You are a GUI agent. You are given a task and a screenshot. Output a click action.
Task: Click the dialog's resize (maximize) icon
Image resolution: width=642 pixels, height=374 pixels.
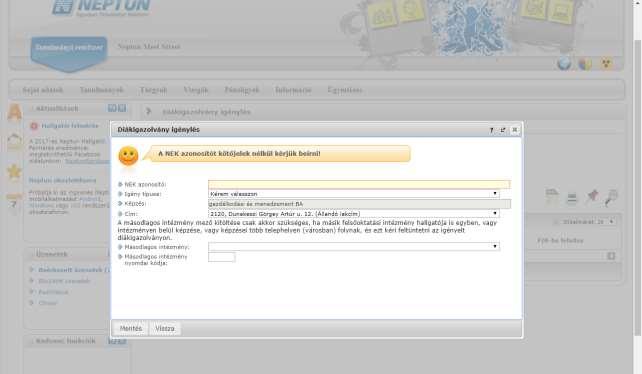point(503,130)
